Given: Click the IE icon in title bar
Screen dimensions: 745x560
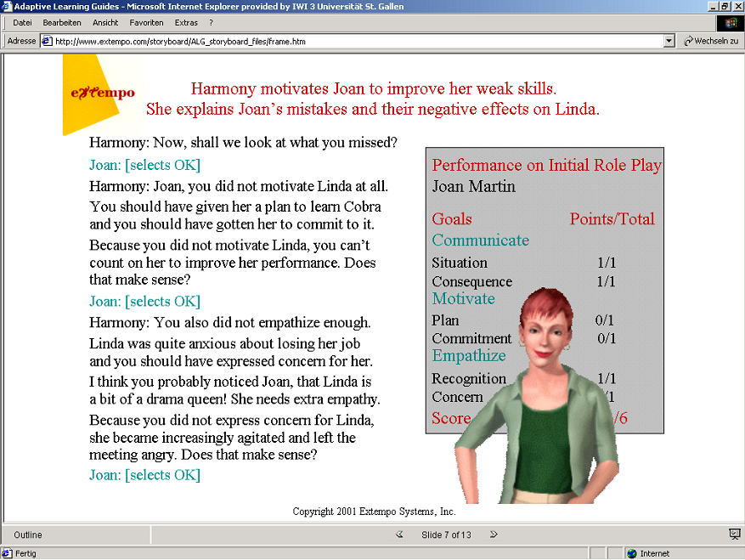Looking at the screenshot, I should click(x=7, y=6).
